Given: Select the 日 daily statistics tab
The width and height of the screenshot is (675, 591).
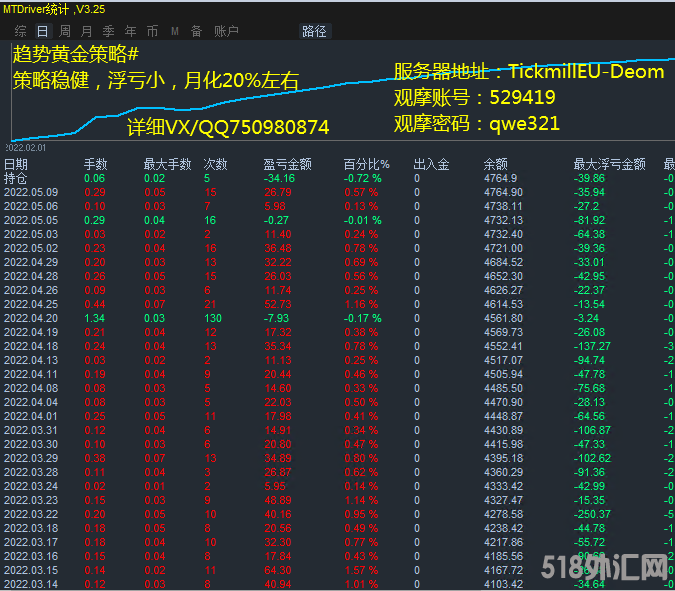Looking at the screenshot, I should 41,31.
